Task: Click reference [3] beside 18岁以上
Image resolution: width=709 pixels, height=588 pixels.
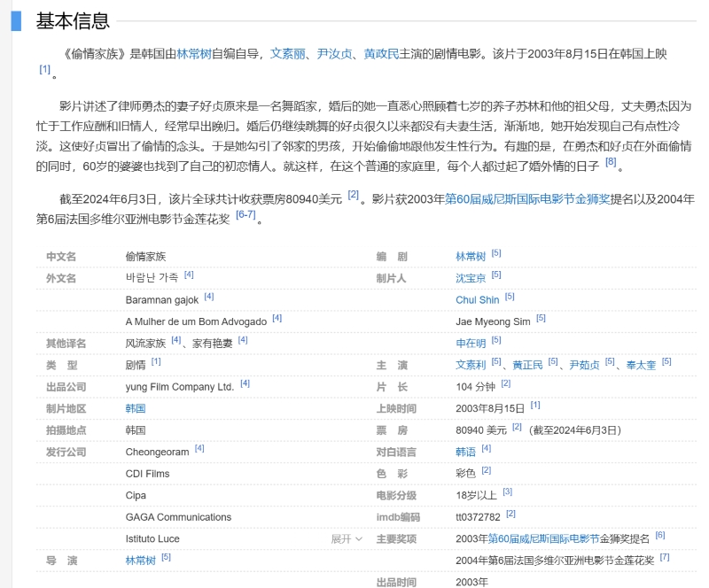Action: 508,491
